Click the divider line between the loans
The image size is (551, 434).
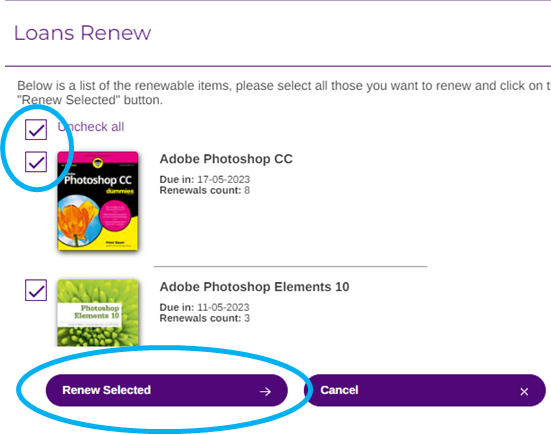[291, 267]
